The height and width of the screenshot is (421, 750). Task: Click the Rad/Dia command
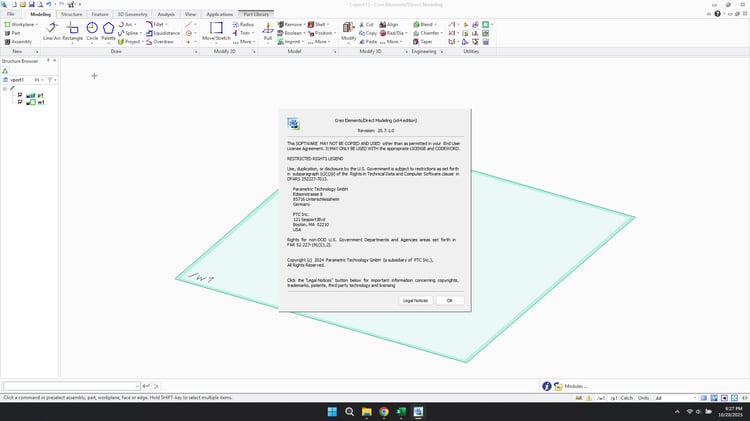(393, 33)
